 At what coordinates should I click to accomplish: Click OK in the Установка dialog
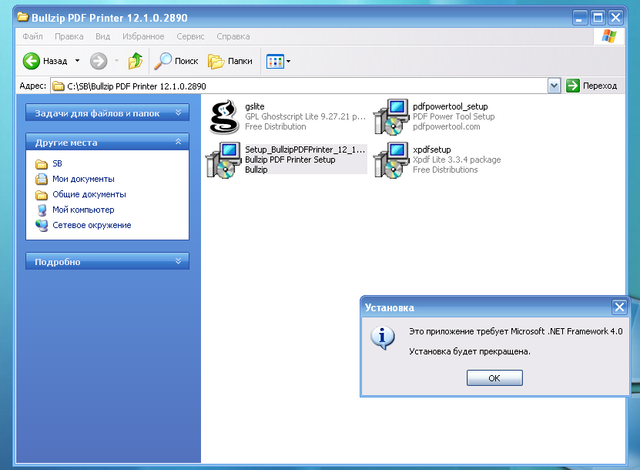(x=494, y=378)
